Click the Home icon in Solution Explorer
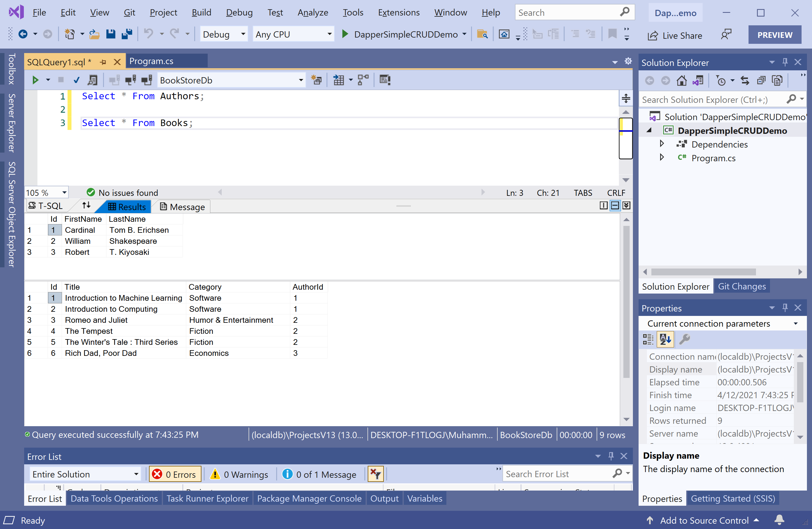Image resolution: width=812 pixels, height=529 pixels. pyautogui.click(x=681, y=80)
